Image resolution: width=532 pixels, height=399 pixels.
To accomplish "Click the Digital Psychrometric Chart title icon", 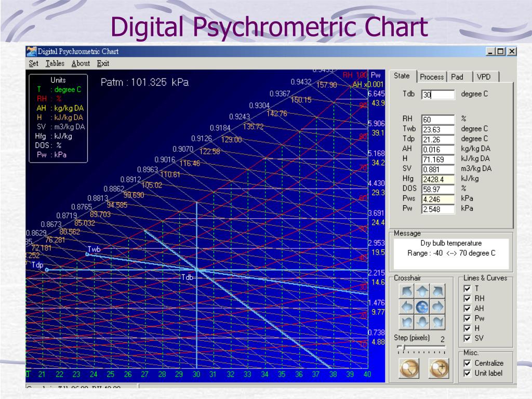I will pyautogui.click(x=31, y=51).
